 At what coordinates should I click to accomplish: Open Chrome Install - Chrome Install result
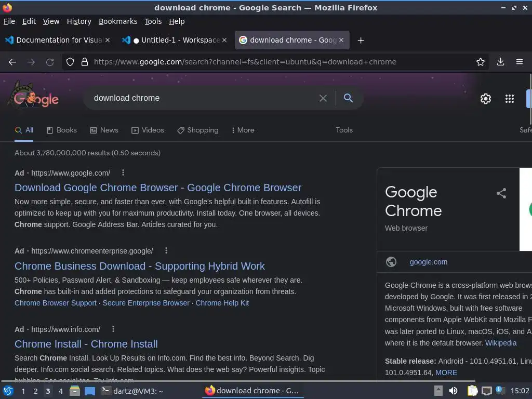[86, 344]
